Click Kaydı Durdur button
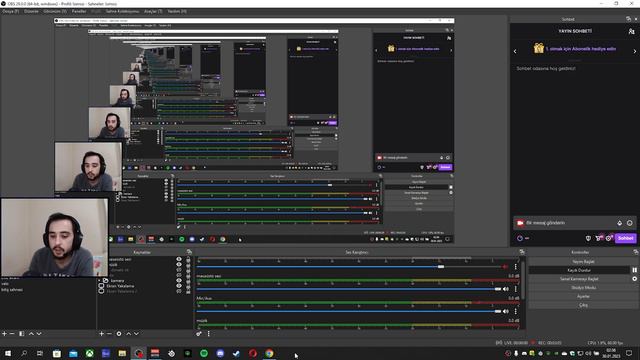The height and width of the screenshot is (360, 640). point(579,270)
